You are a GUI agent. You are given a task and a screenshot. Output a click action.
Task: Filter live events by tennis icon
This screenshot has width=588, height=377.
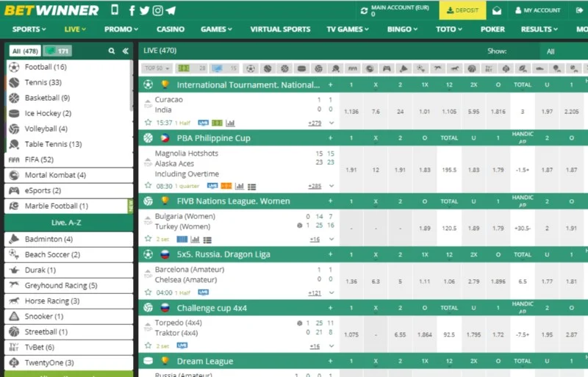[268, 68]
